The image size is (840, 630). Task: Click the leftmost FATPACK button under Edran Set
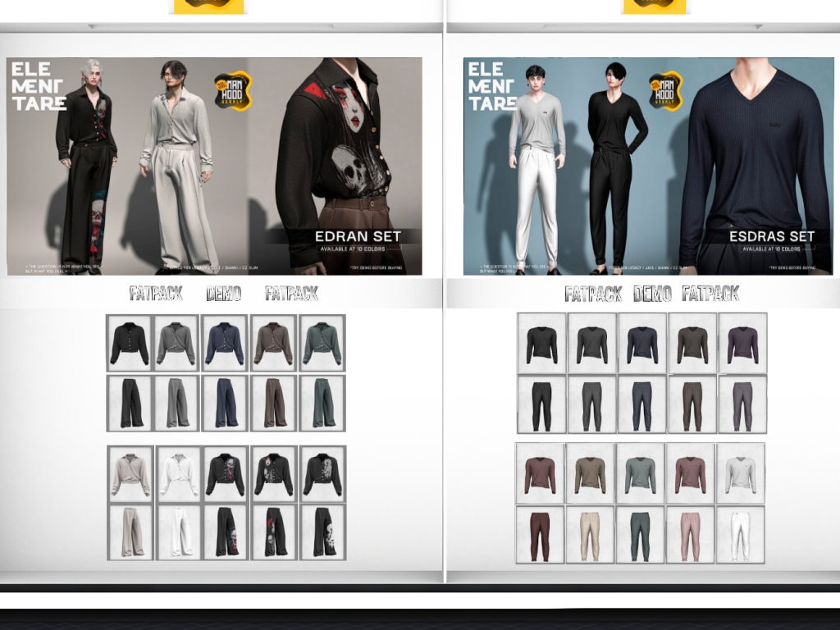tap(156, 294)
